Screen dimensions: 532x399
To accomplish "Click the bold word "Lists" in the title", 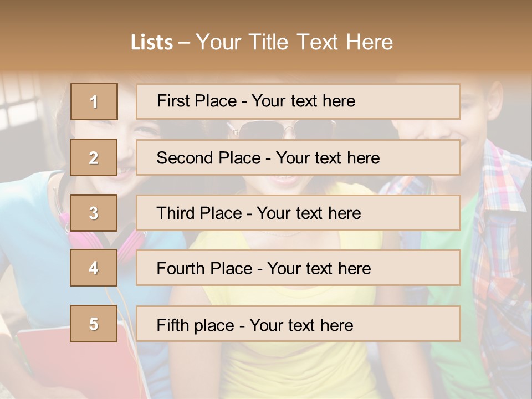I will pos(151,43).
